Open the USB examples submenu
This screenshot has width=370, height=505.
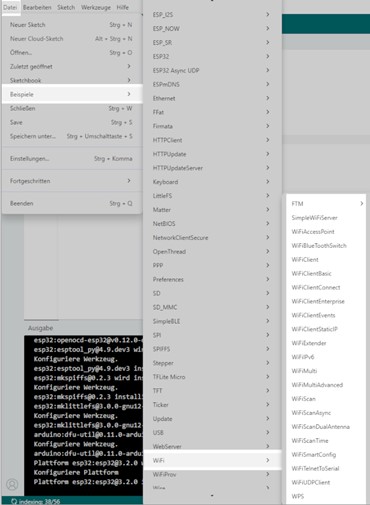click(212, 433)
